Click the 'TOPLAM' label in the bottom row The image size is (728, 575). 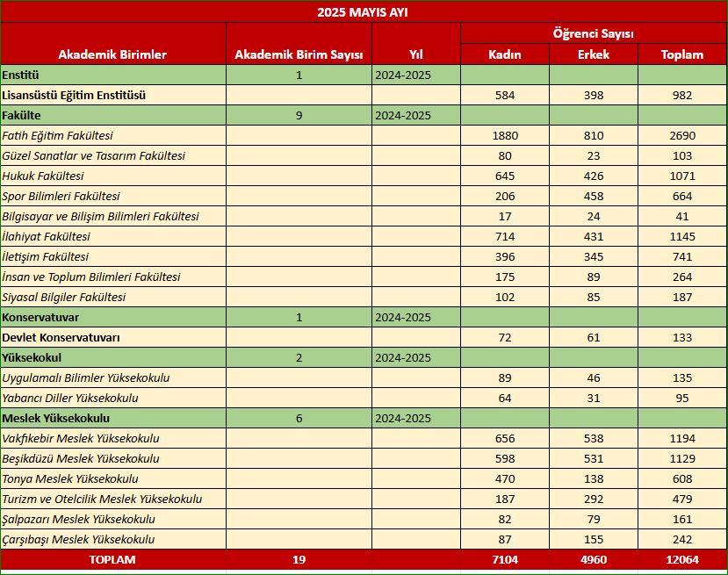[x=112, y=560]
